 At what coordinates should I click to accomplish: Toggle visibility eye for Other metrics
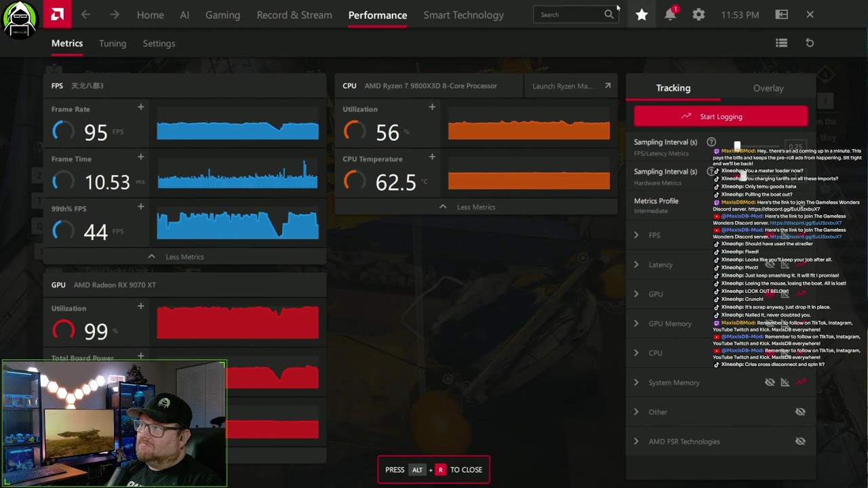[x=800, y=412]
